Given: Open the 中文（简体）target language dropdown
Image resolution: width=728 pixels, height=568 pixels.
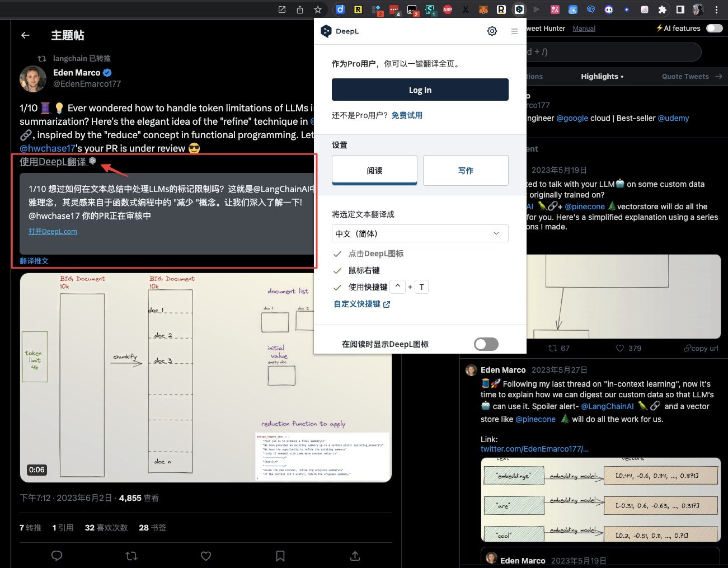Looking at the screenshot, I should [x=420, y=233].
